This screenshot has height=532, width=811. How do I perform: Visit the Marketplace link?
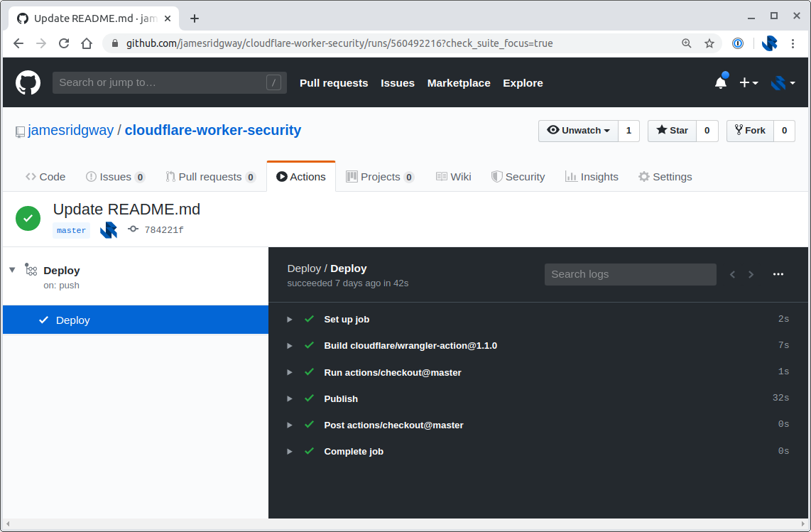click(x=459, y=83)
